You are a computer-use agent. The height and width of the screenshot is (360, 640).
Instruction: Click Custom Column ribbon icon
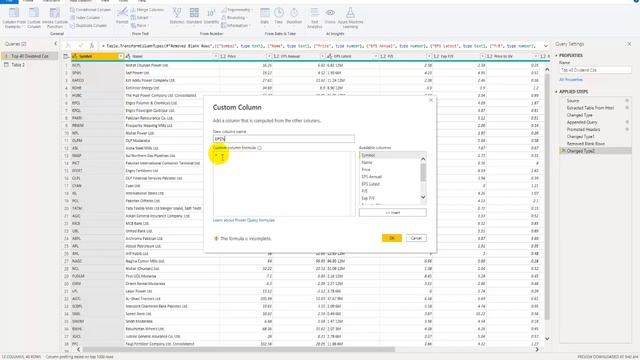click(34, 17)
